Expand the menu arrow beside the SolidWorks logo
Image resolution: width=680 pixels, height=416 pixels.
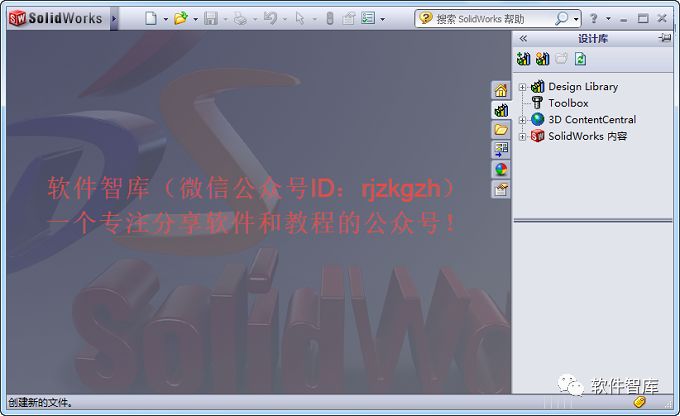coord(114,19)
